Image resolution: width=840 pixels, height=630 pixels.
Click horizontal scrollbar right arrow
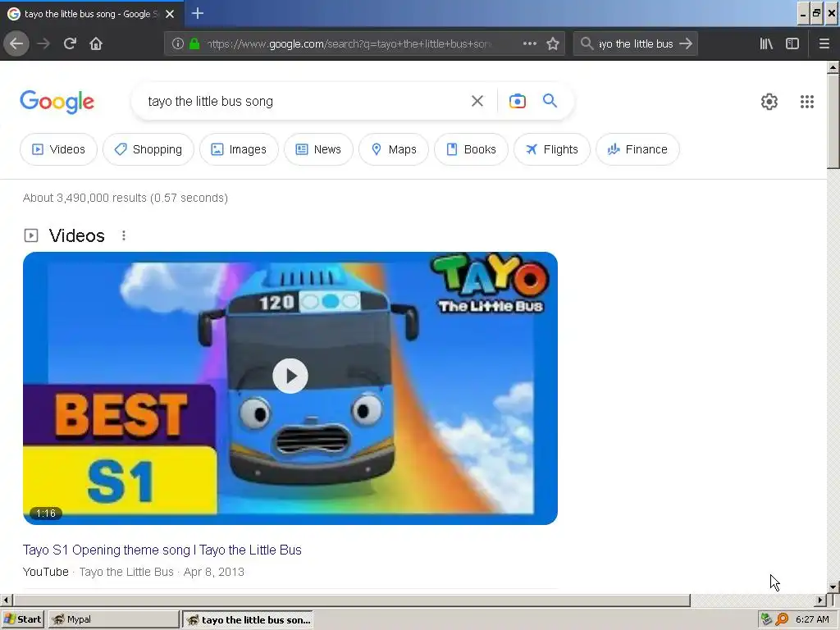point(820,600)
